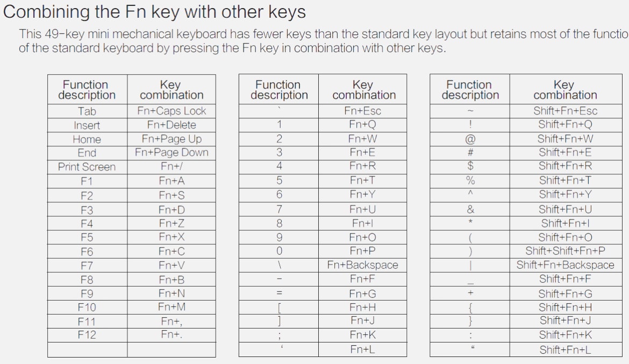Select the F12 function label
The height and width of the screenshot is (364, 629).
pyautogui.click(x=87, y=336)
